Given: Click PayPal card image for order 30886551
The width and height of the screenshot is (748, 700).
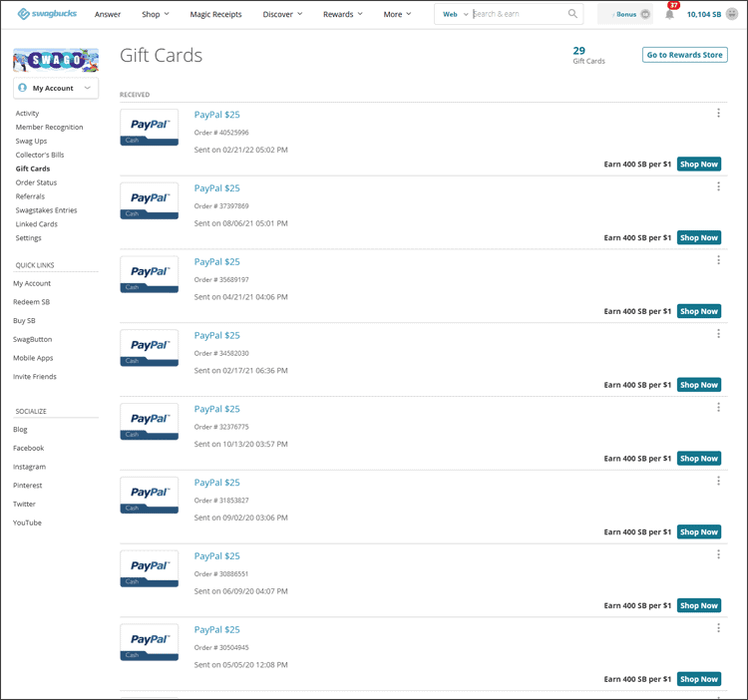Looking at the screenshot, I should (150, 568).
